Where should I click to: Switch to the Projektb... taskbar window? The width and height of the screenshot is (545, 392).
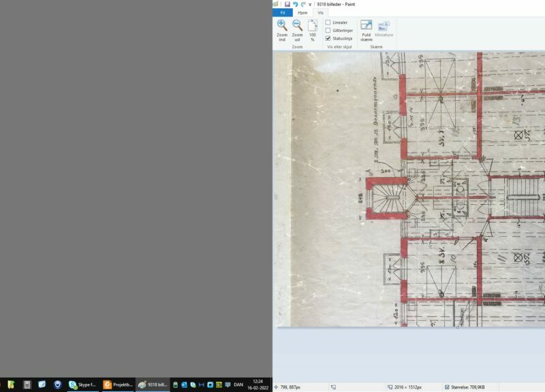(118, 385)
